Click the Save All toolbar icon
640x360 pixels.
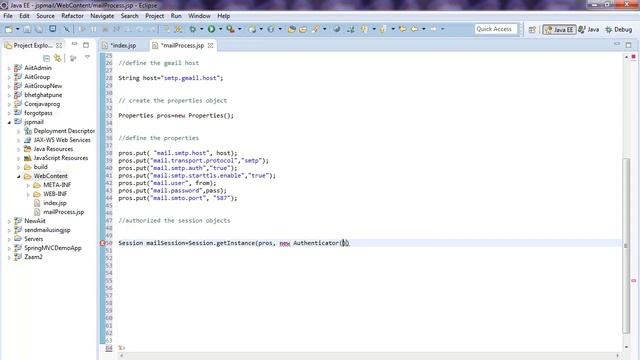tap(39, 29)
